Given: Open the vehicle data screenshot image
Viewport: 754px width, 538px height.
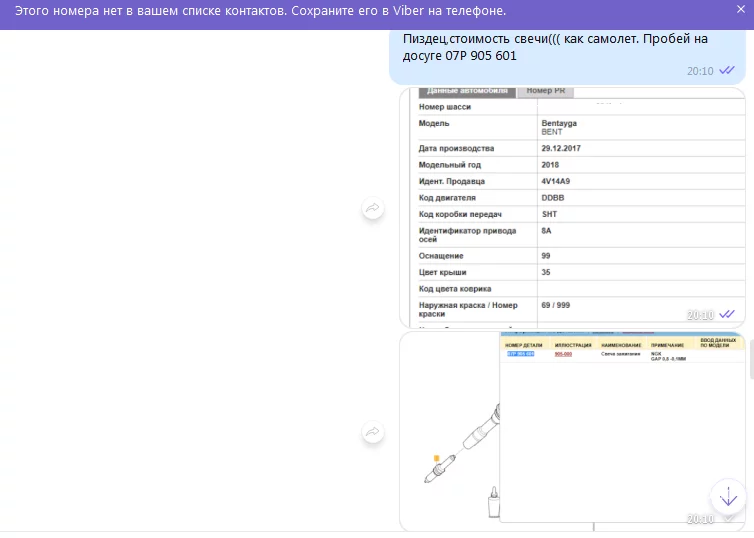Looking at the screenshot, I should point(572,208).
